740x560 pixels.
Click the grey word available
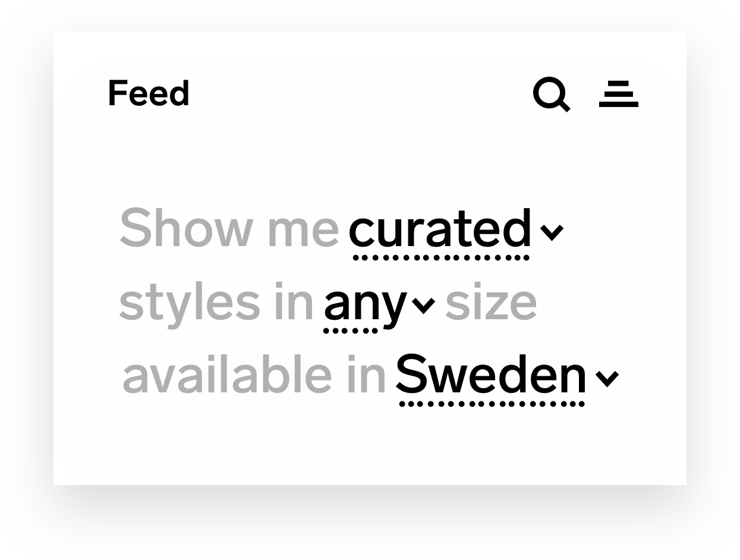[x=226, y=375]
